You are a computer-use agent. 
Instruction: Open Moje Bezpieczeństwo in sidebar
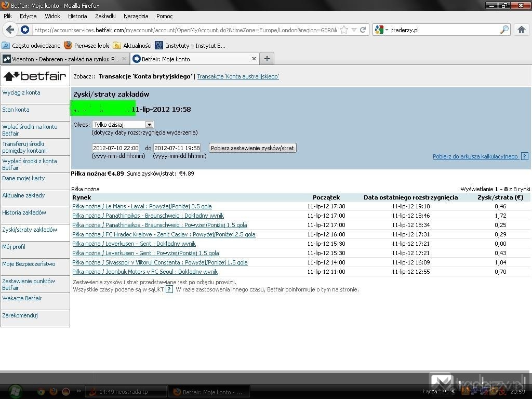coord(29,263)
